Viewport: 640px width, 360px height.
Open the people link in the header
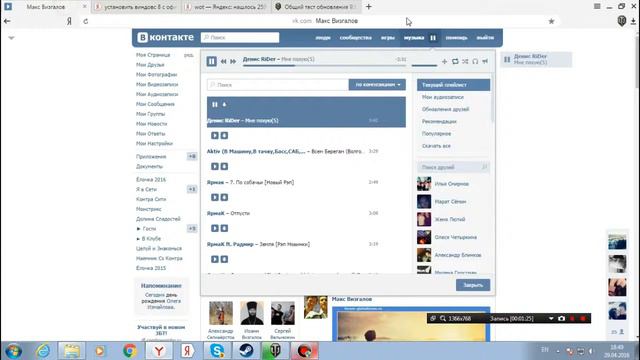323,38
